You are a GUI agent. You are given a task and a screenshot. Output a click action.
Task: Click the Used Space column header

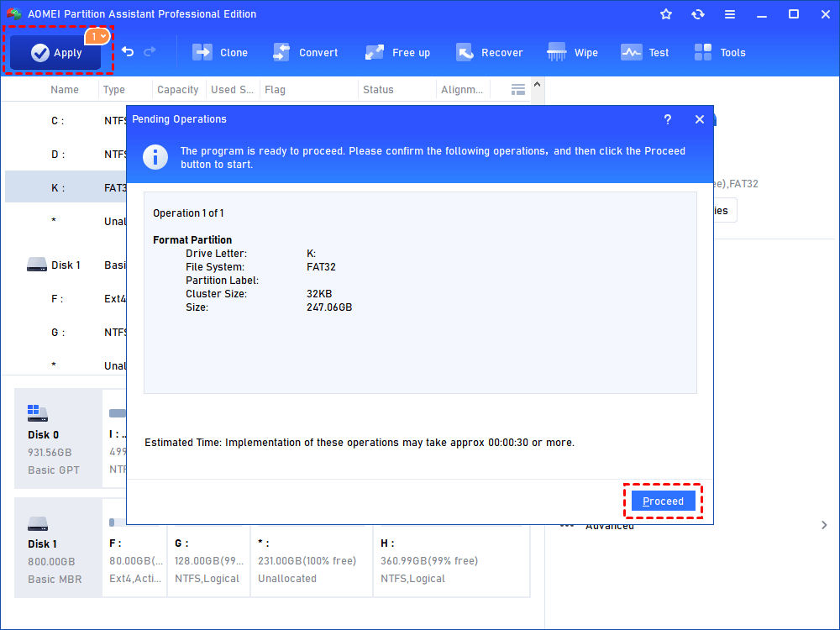pyautogui.click(x=232, y=90)
